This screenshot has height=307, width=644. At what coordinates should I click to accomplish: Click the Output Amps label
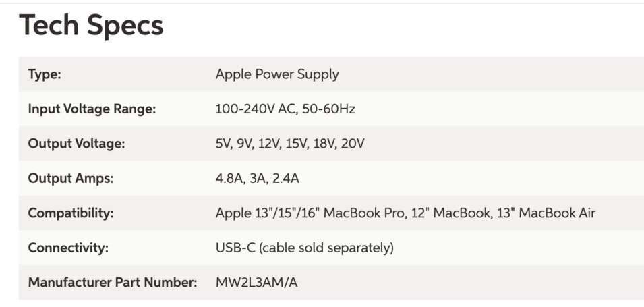pos(71,178)
